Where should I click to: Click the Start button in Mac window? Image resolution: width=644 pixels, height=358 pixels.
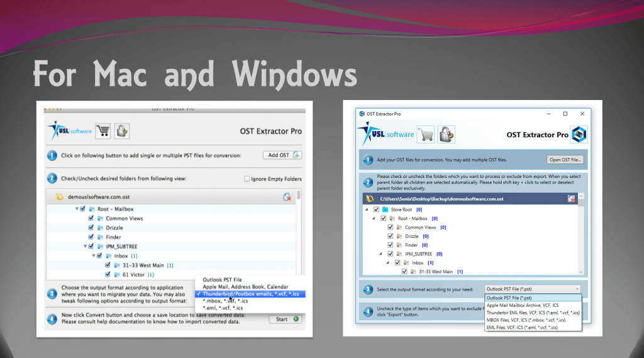pos(285,319)
